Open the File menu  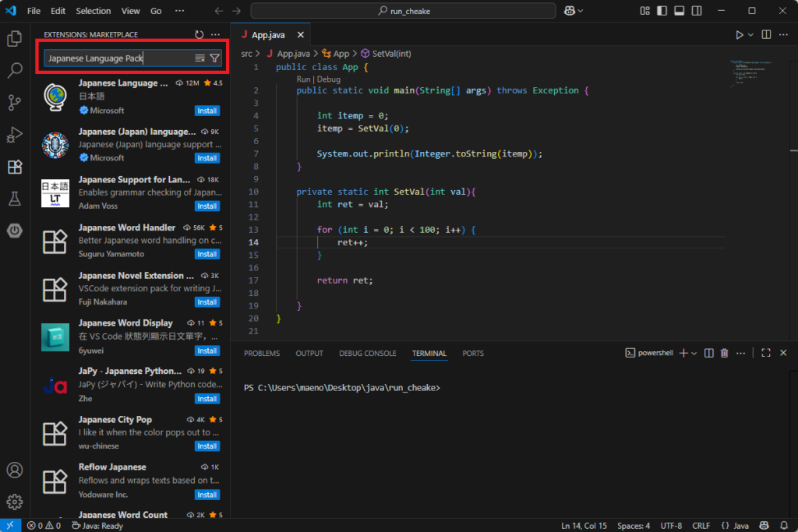pos(34,11)
